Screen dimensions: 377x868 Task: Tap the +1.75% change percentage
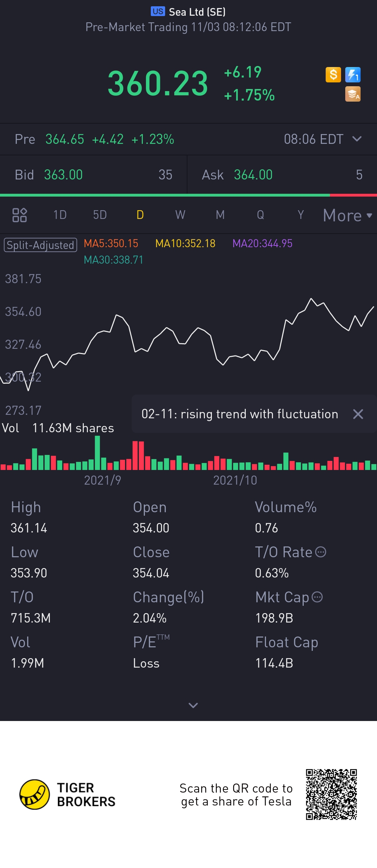pyautogui.click(x=249, y=95)
